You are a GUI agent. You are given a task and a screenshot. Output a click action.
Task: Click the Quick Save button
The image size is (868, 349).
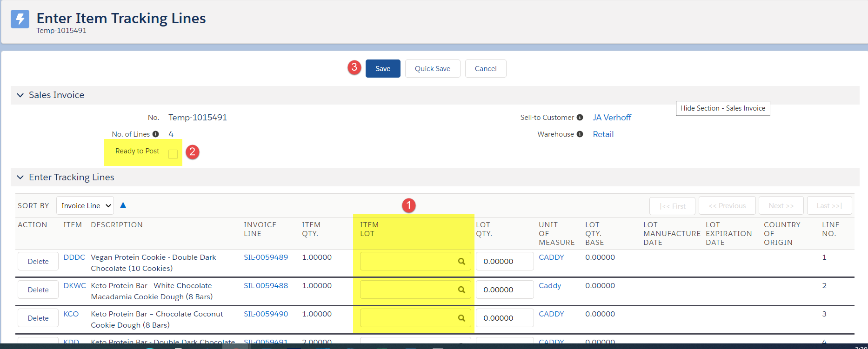[433, 68]
